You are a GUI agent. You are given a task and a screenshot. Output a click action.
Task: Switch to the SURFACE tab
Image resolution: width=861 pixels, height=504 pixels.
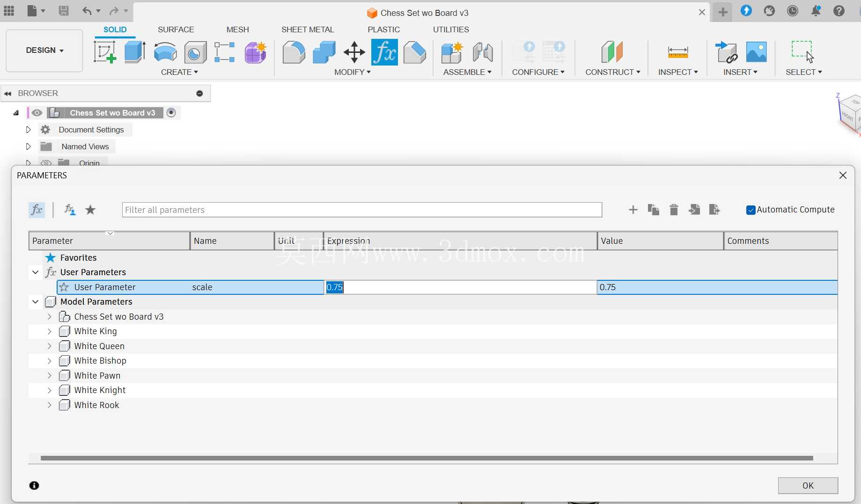point(176,29)
